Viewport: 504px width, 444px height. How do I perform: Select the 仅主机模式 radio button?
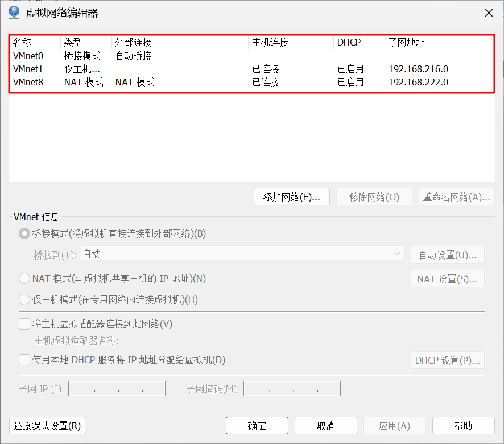click(x=24, y=299)
